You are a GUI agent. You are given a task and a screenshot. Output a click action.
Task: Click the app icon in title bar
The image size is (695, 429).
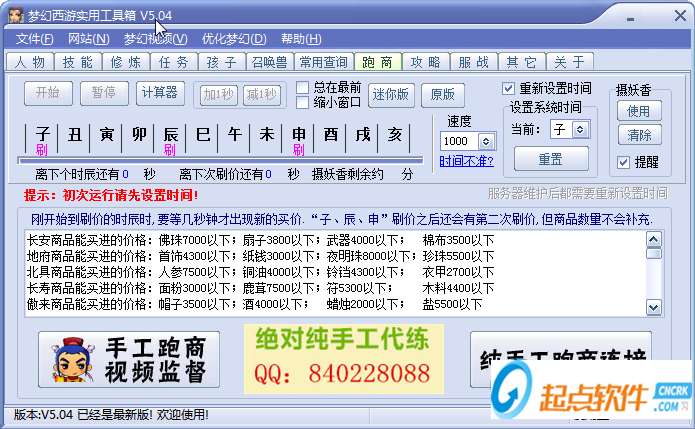[x=16, y=16]
